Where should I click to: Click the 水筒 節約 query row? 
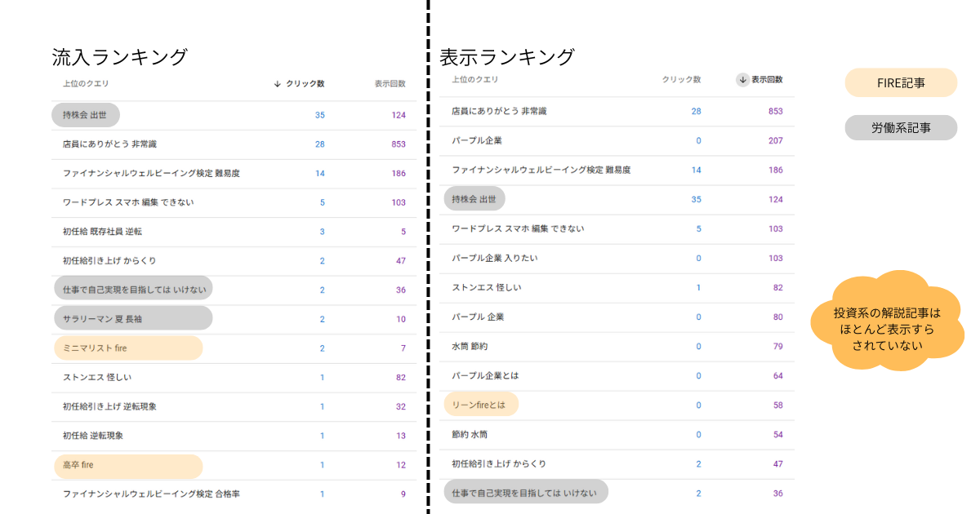pyautogui.click(x=470, y=347)
